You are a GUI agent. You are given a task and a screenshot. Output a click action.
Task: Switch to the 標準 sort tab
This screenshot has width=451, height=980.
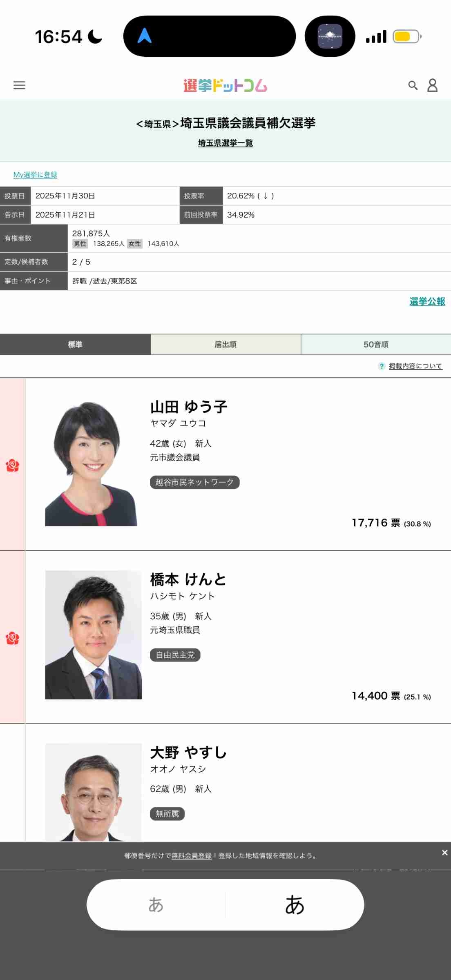75,345
